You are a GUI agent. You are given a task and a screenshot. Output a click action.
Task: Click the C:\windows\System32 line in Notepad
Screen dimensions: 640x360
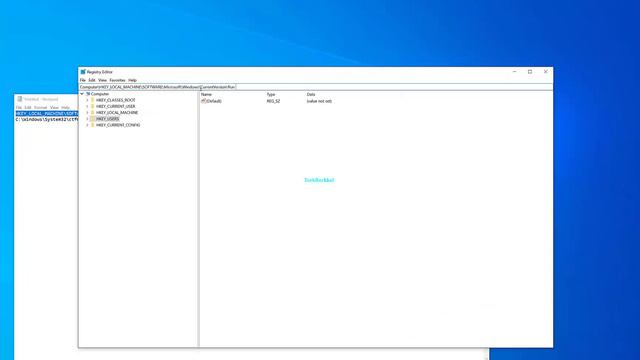coord(47,120)
